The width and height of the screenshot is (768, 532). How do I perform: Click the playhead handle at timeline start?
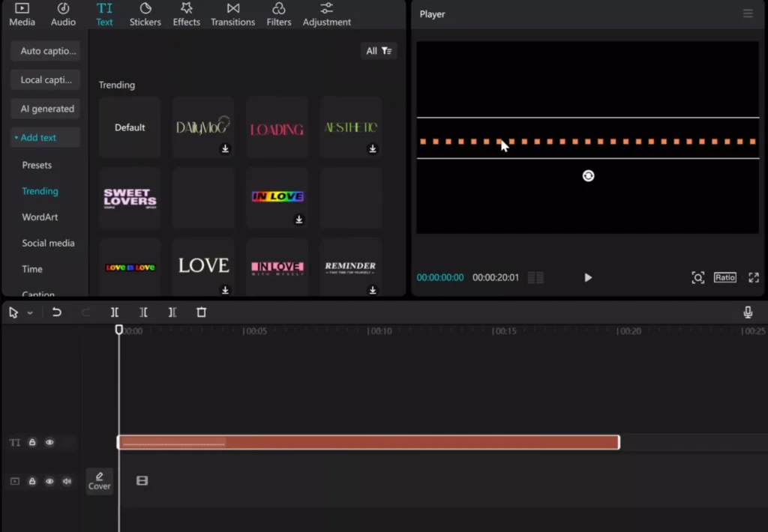tap(119, 330)
